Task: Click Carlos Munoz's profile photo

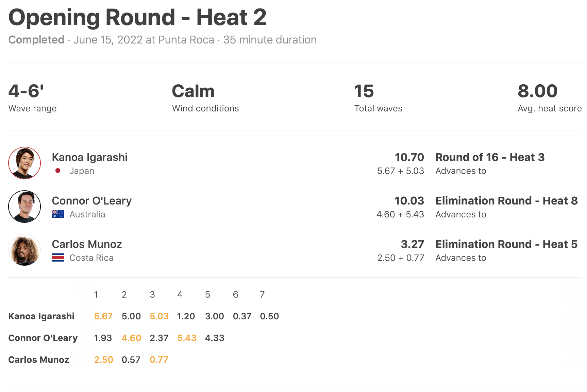Action: pyautogui.click(x=24, y=250)
